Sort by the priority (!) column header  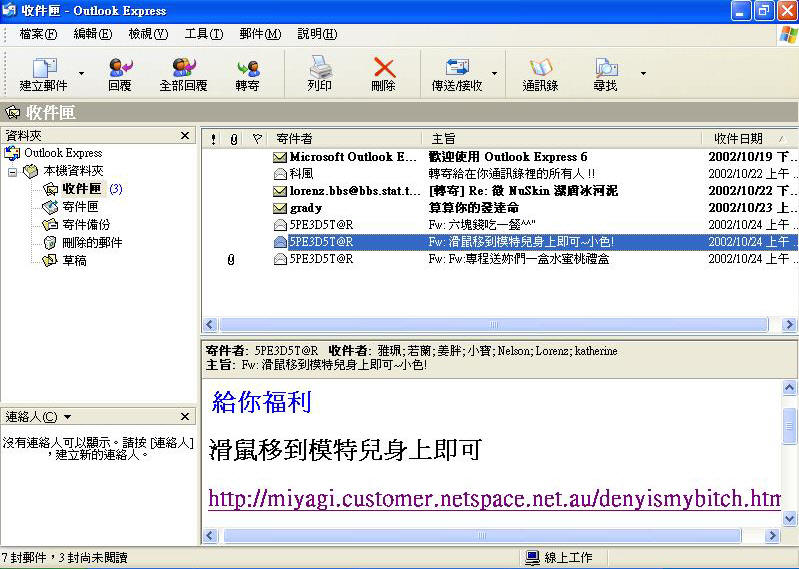[213, 139]
